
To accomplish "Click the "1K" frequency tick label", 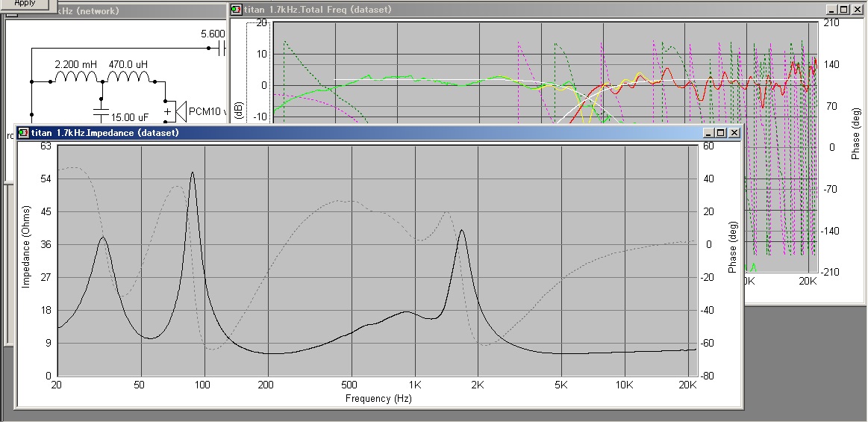I will (415, 385).
